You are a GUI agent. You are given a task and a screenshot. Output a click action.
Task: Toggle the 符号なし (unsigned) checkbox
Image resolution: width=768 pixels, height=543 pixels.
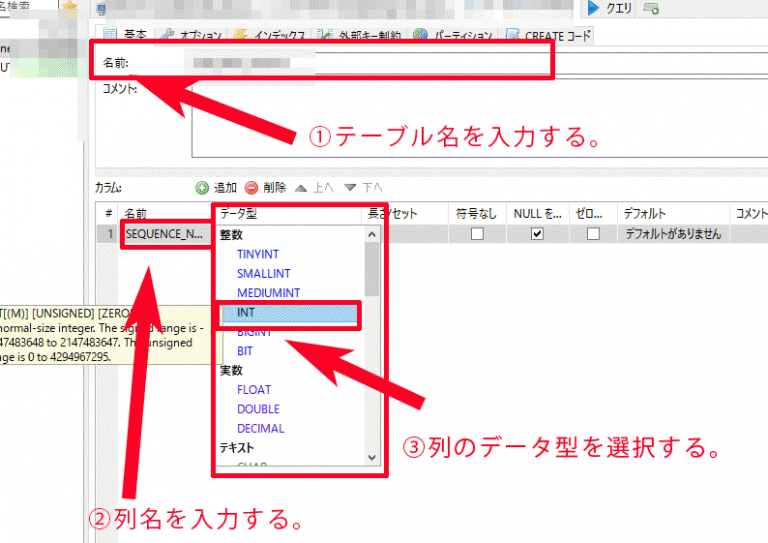pyautogui.click(x=477, y=234)
